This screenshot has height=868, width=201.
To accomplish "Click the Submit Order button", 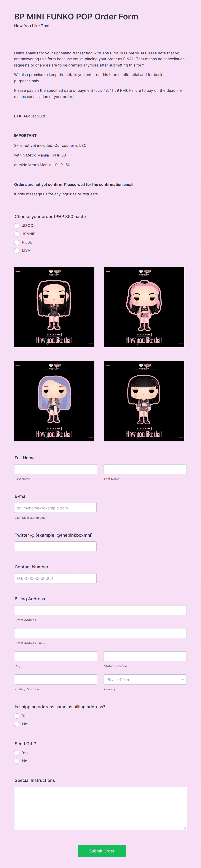I will [102, 851].
